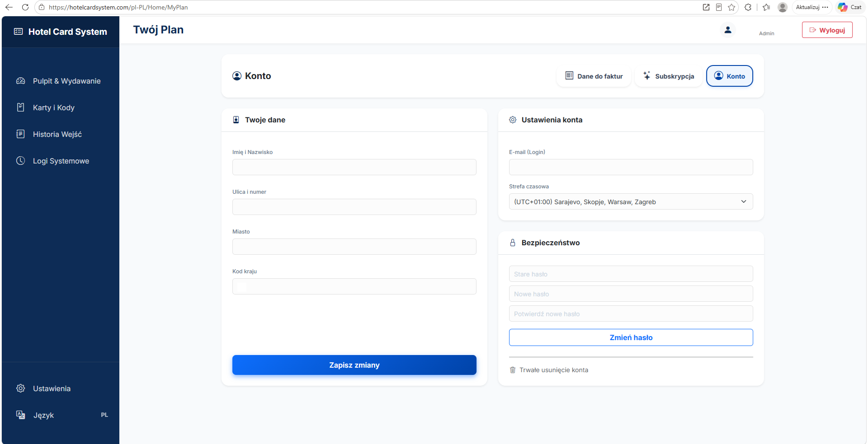Click the Hotel Card System logo icon
Image resolution: width=868 pixels, height=444 pixels.
tap(18, 32)
